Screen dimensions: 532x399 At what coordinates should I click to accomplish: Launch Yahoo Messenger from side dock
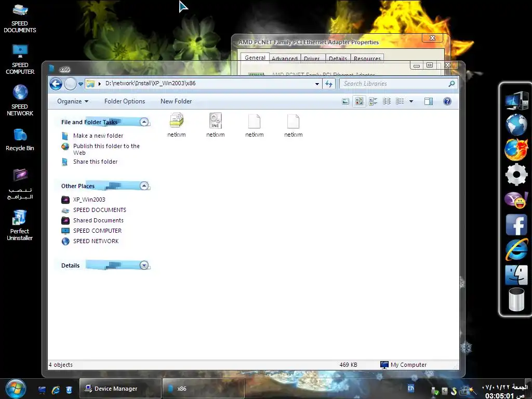pyautogui.click(x=516, y=200)
